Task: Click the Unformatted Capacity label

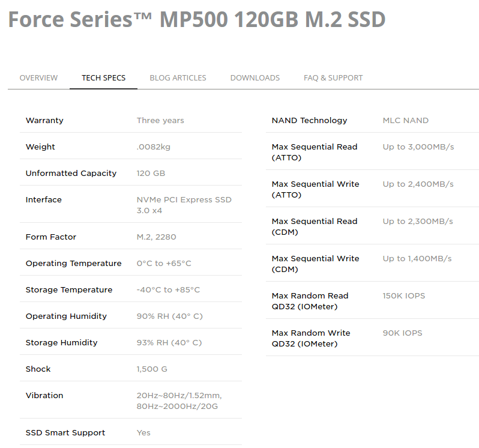Action: tap(71, 174)
